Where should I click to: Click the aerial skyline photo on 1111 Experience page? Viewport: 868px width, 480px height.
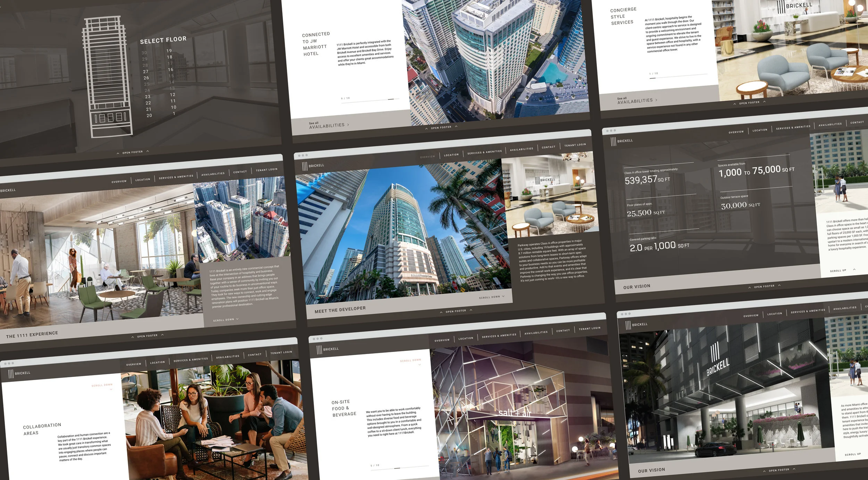coord(241,219)
